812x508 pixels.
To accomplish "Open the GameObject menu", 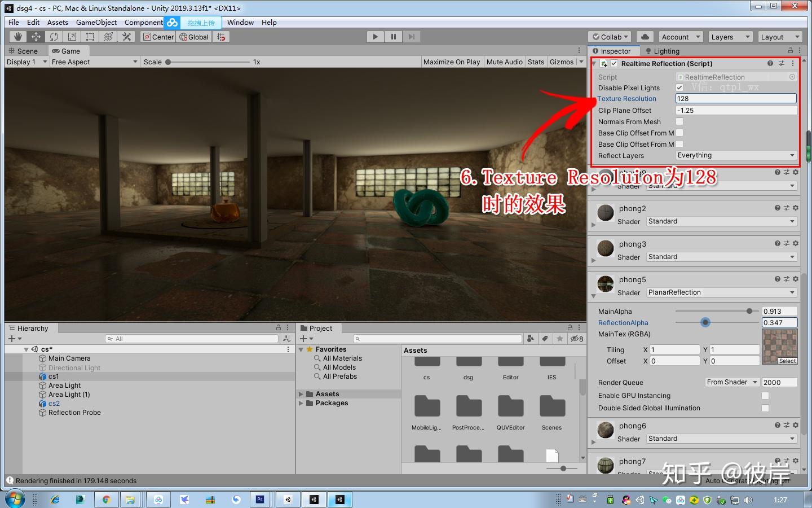I will coord(96,22).
